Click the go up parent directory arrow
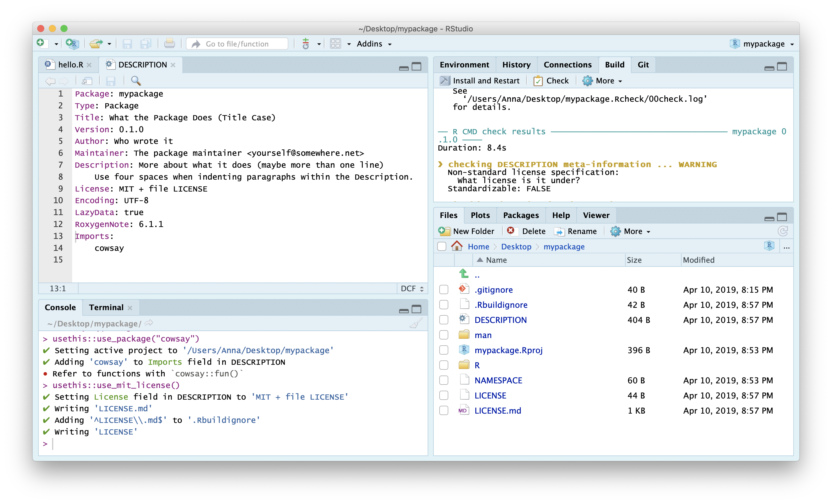Screen dimensions: 832x504 click(x=464, y=273)
